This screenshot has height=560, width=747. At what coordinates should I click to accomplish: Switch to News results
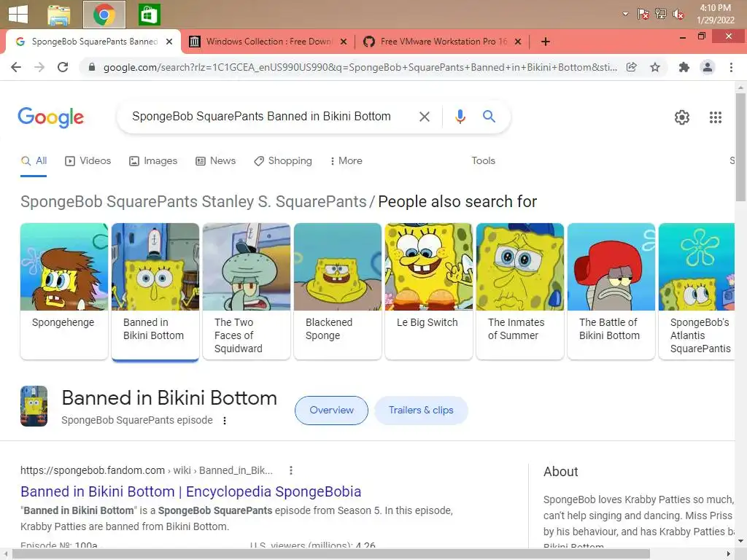pos(215,161)
